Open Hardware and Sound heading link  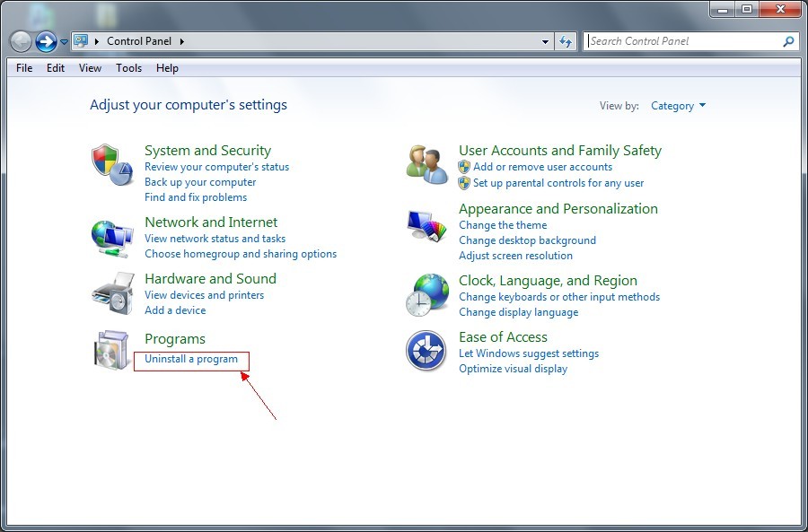211,279
